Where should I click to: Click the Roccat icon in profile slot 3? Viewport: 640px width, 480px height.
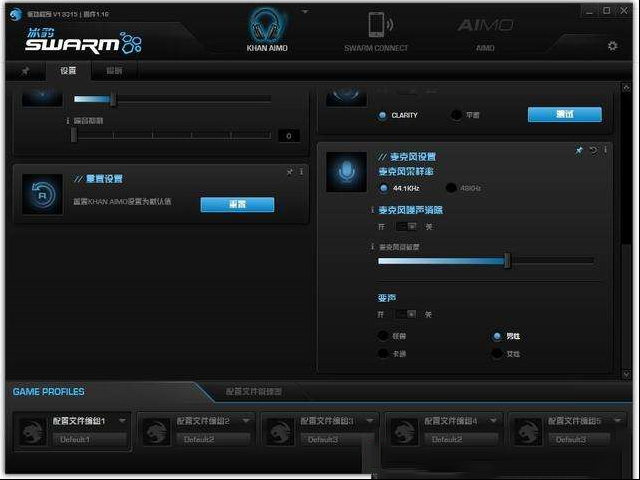click(280, 431)
